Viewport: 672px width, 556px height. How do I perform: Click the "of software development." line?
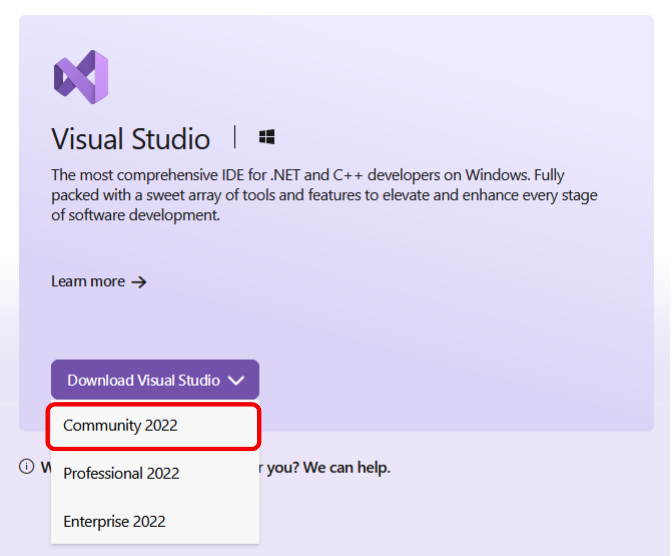[x=135, y=215]
